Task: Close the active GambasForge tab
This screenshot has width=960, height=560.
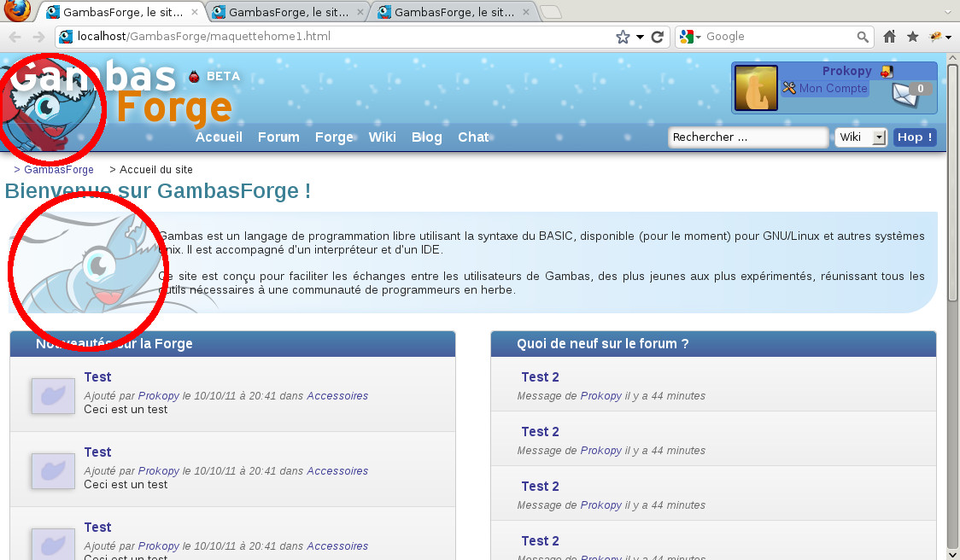Action: [x=194, y=12]
